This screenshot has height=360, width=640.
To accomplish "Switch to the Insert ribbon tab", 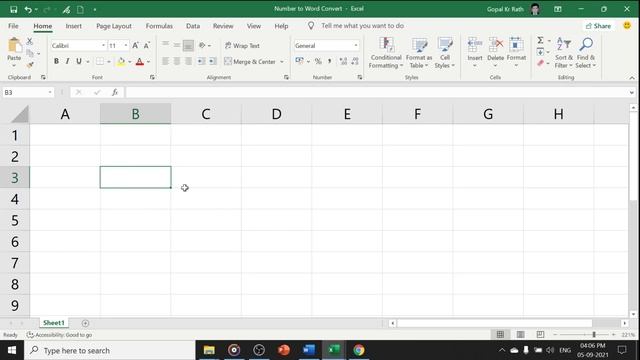I will pos(73,26).
